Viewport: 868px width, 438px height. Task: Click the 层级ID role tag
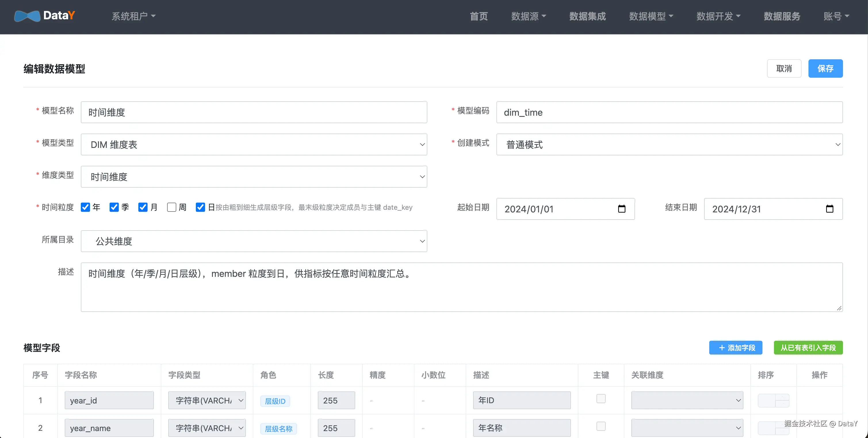point(275,401)
